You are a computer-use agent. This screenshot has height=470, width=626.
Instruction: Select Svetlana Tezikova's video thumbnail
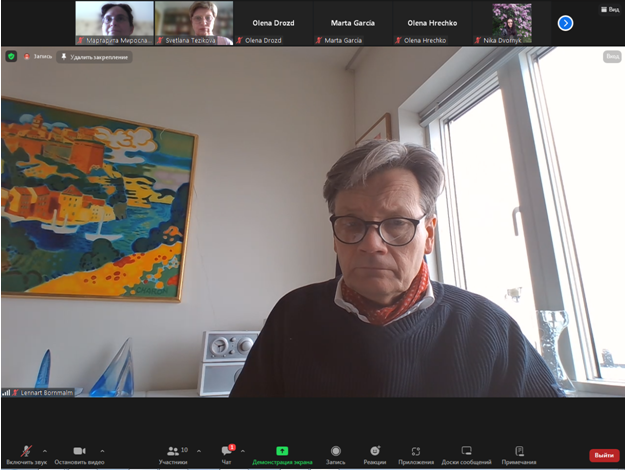pos(194,22)
